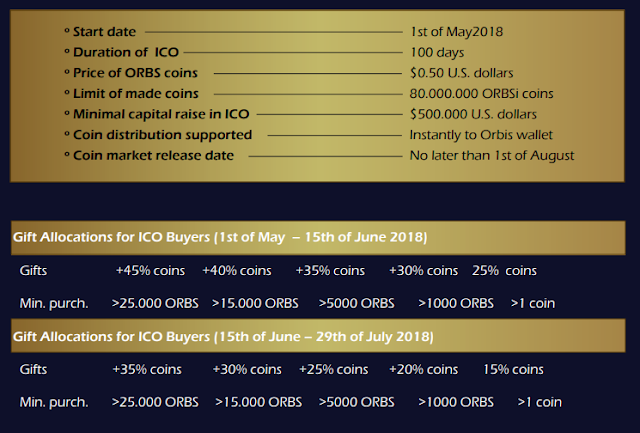Click the '80.000.000 ORBSi coins' limit value

[481, 93]
